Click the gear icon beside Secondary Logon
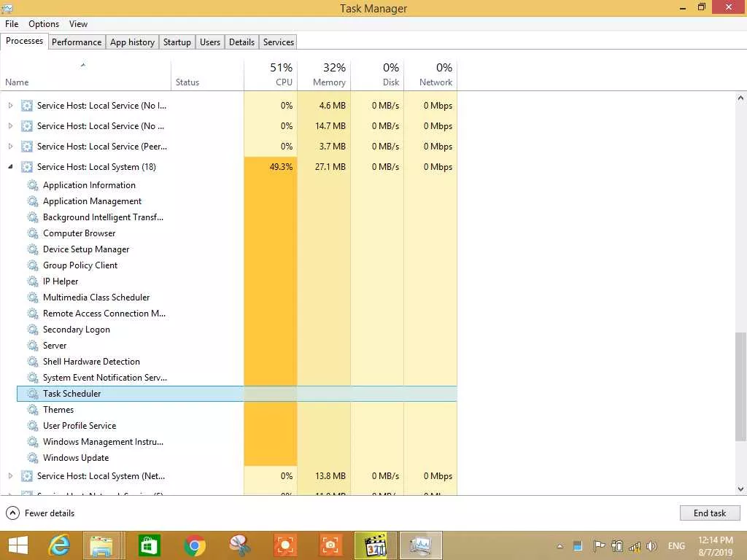 [x=32, y=330]
